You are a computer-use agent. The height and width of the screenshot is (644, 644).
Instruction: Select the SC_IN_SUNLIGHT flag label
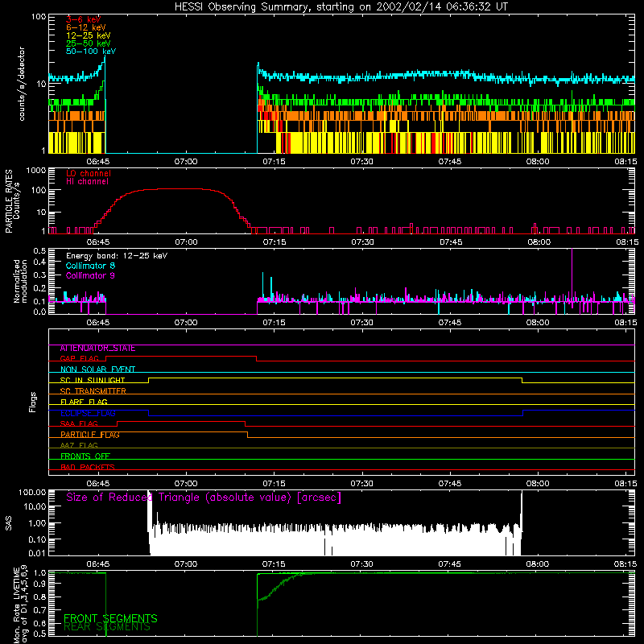coord(93,380)
